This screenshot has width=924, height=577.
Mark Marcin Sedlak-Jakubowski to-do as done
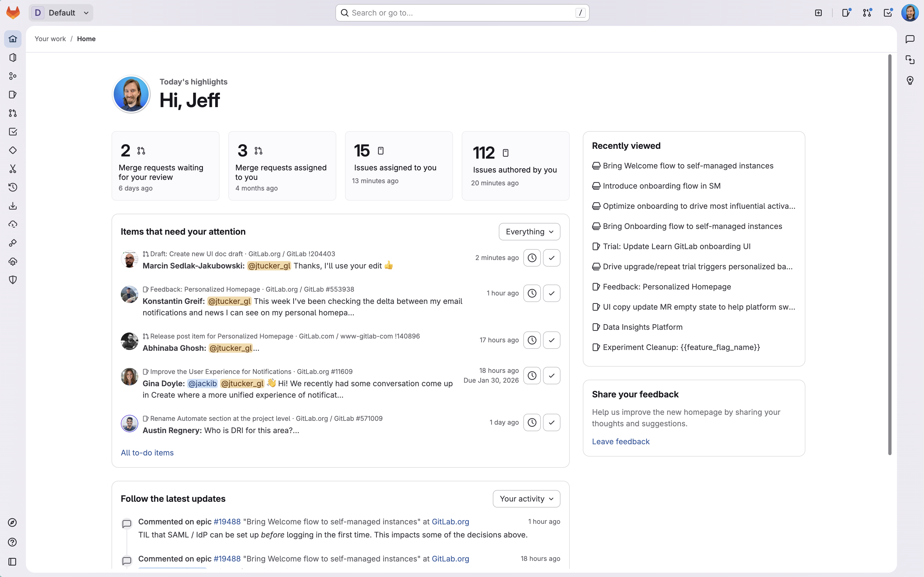551,258
